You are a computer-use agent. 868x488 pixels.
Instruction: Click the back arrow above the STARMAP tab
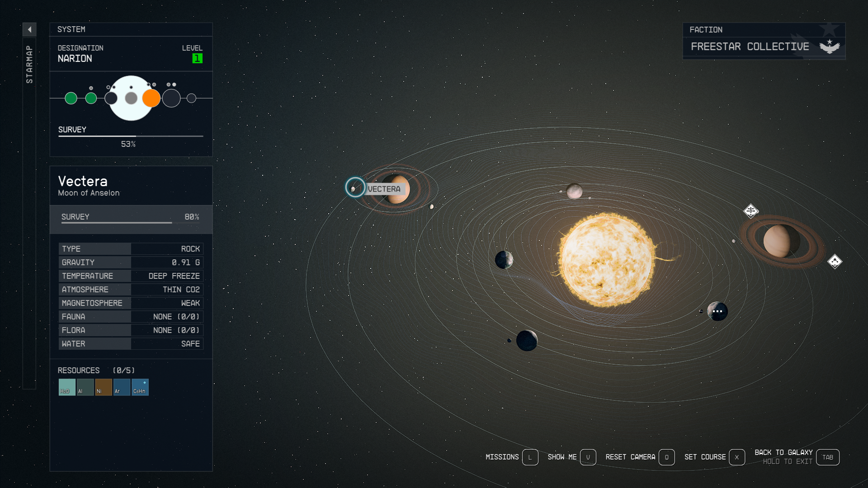click(29, 29)
